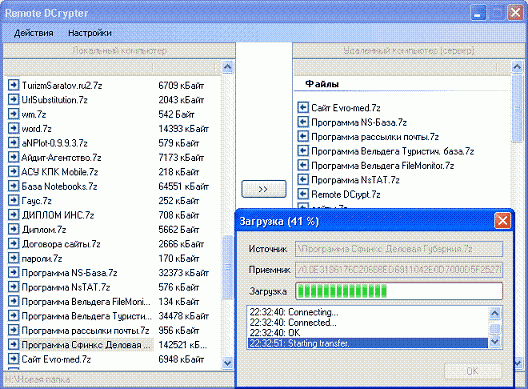Image resolution: width=528 pixels, height=389 pixels.
Task: Click arrow icon beside АСУ КПК Mobile.7z
Action: click(x=13, y=172)
